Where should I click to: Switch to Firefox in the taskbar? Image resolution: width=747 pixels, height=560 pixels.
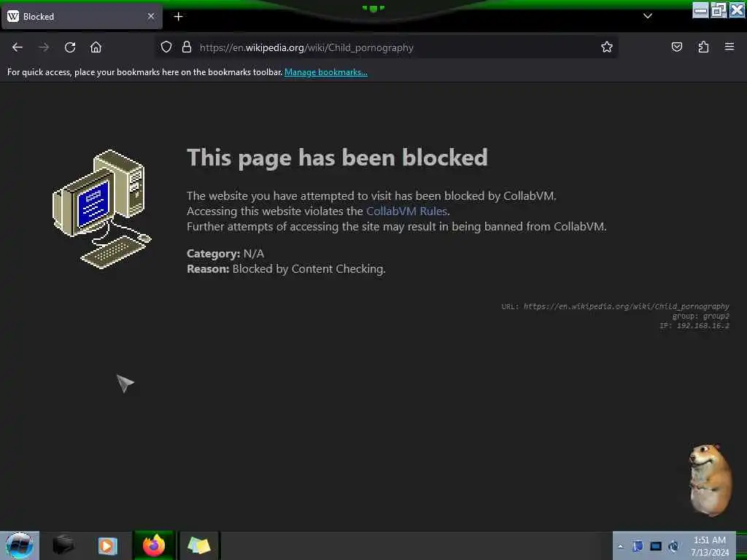154,545
